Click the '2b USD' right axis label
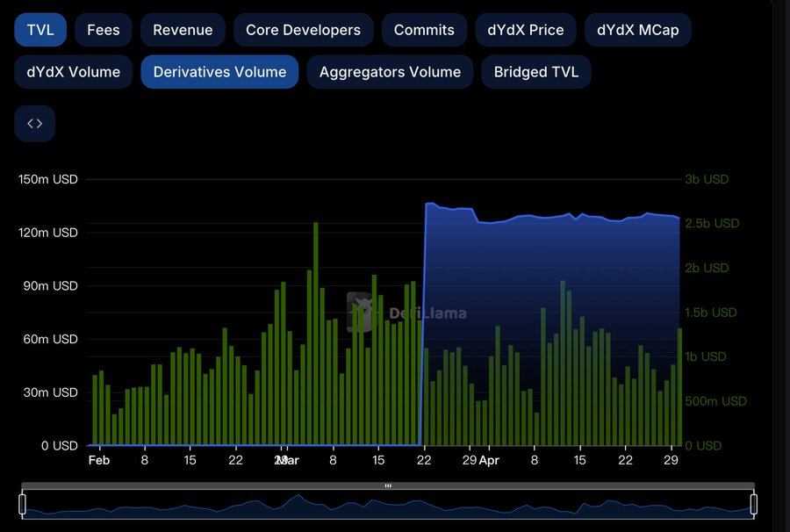The image size is (790, 532). click(707, 268)
